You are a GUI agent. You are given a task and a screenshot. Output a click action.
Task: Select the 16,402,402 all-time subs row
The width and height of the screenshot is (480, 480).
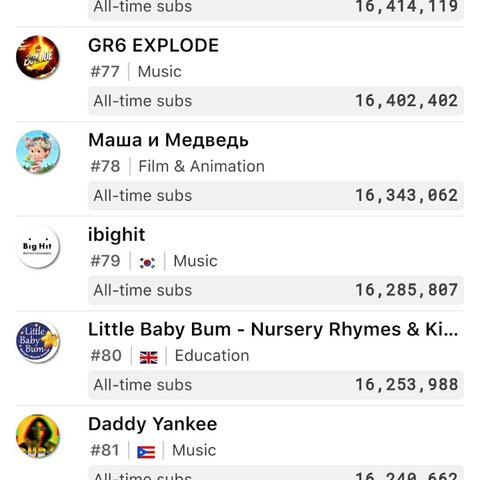pos(276,101)
